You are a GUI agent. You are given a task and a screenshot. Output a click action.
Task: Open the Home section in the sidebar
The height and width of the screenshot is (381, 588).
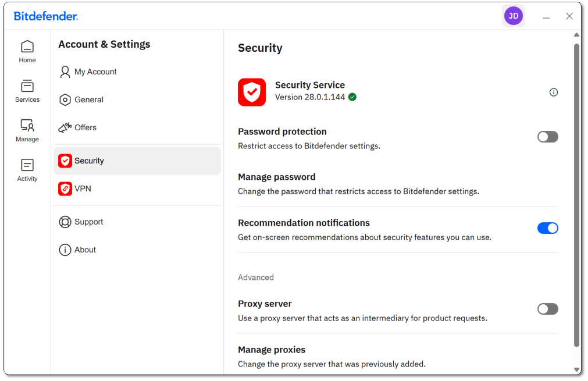point(27,51)
